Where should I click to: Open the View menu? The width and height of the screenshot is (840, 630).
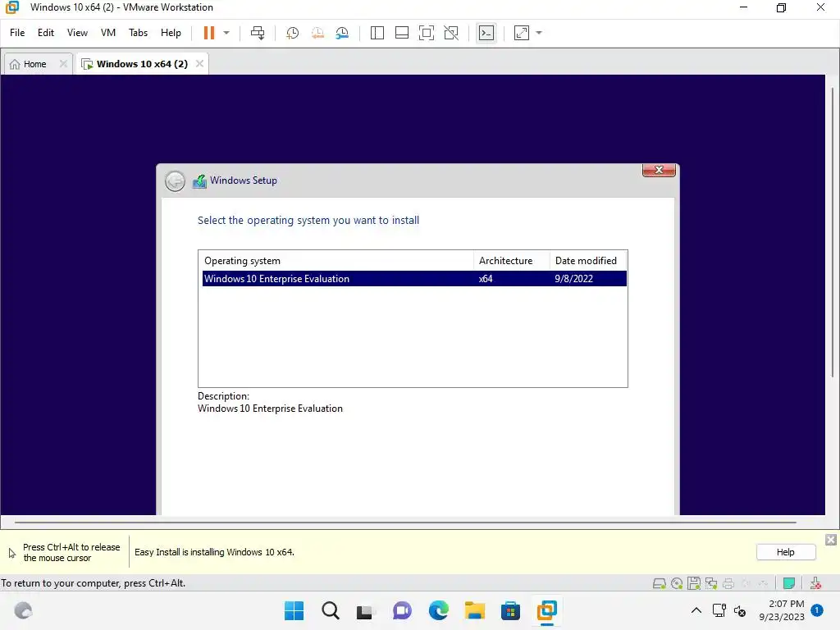click(x=77, y=33)
